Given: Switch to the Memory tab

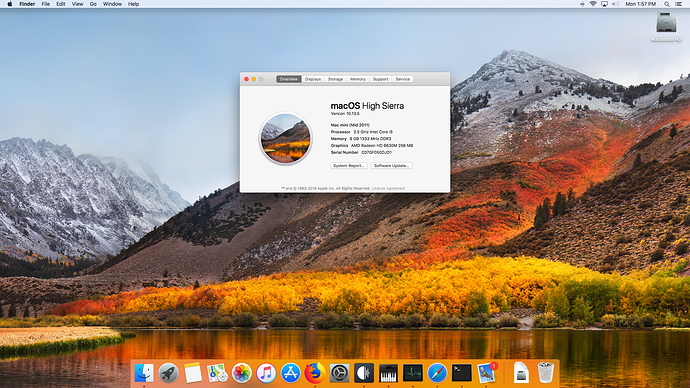Looking at the screenshot, I should click(x=358, y=79).
